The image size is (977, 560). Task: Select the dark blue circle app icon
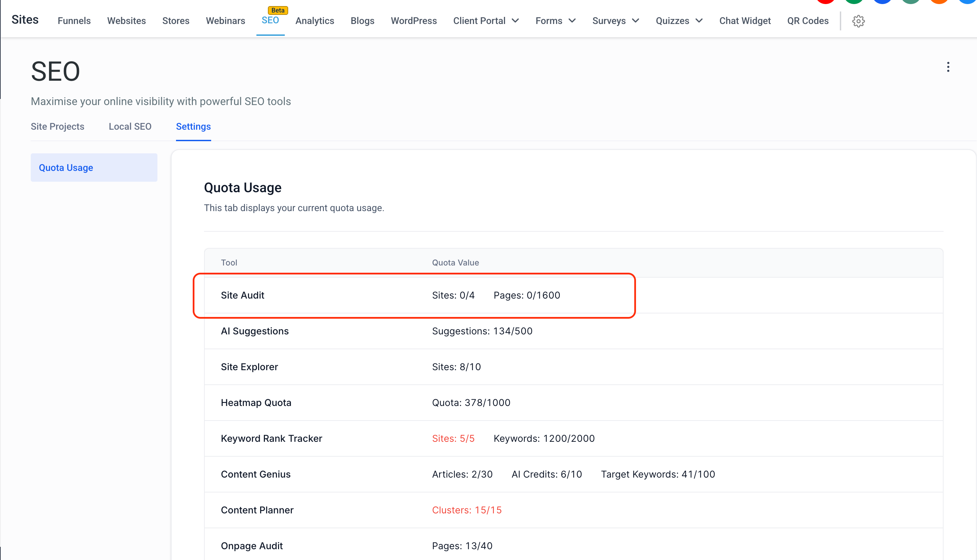(882, 2)
